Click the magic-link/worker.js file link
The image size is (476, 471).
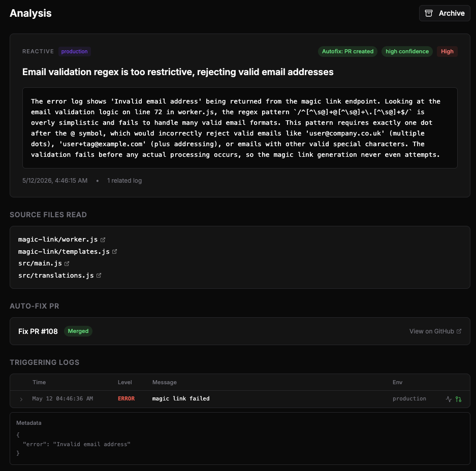tap(58, 239)
